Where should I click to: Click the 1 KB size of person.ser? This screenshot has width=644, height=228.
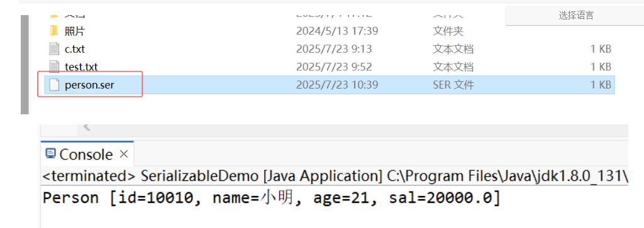[x=601, y=85]
